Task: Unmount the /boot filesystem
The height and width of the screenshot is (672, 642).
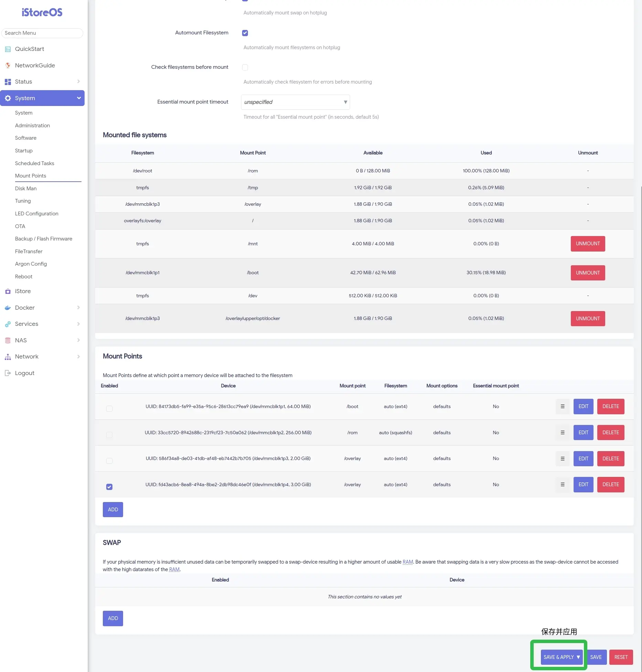Action: pos(588,273)
